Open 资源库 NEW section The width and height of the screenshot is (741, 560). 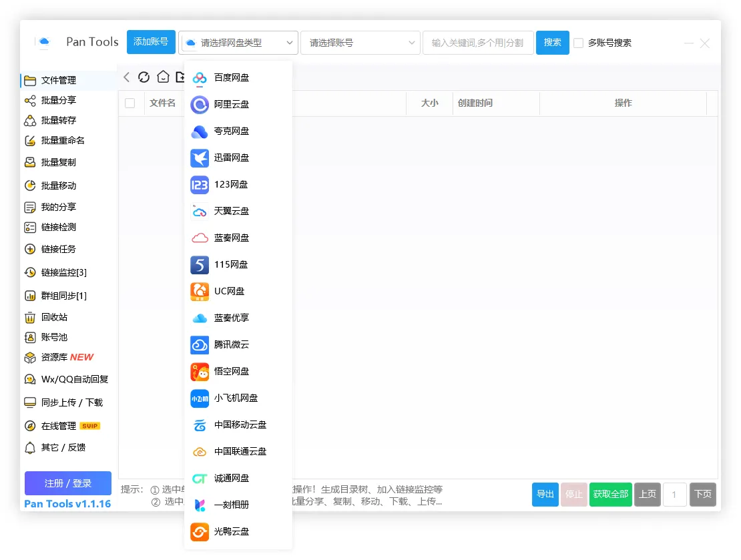tap(69, 357)
